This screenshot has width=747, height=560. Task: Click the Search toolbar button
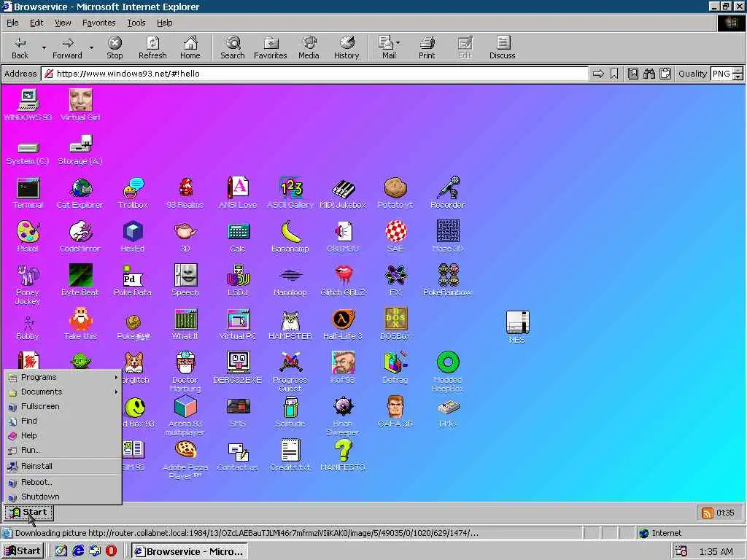[233, 47]
